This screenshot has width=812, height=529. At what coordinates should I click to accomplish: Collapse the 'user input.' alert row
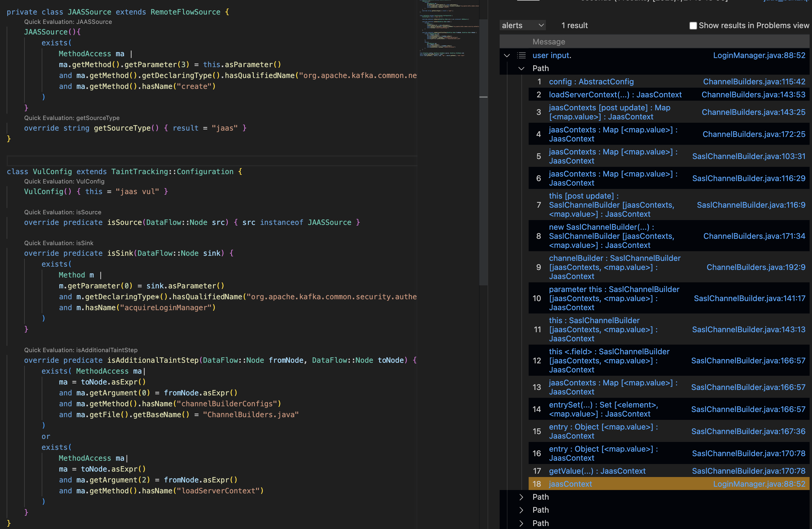507,55
